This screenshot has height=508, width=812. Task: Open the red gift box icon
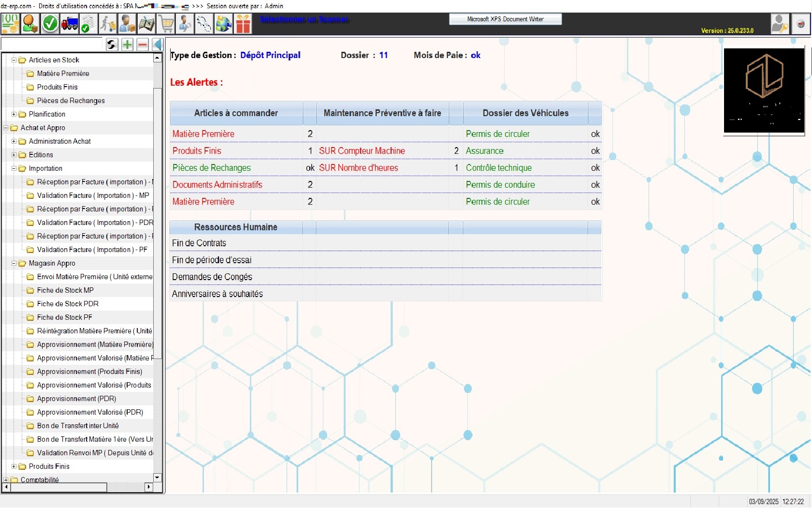click(243, 23)
